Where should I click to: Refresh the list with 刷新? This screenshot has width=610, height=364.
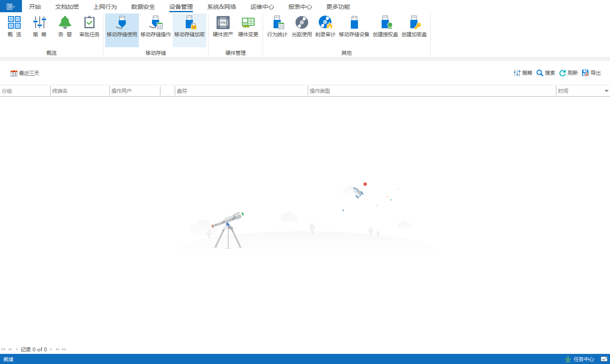[x=569, y=73]
